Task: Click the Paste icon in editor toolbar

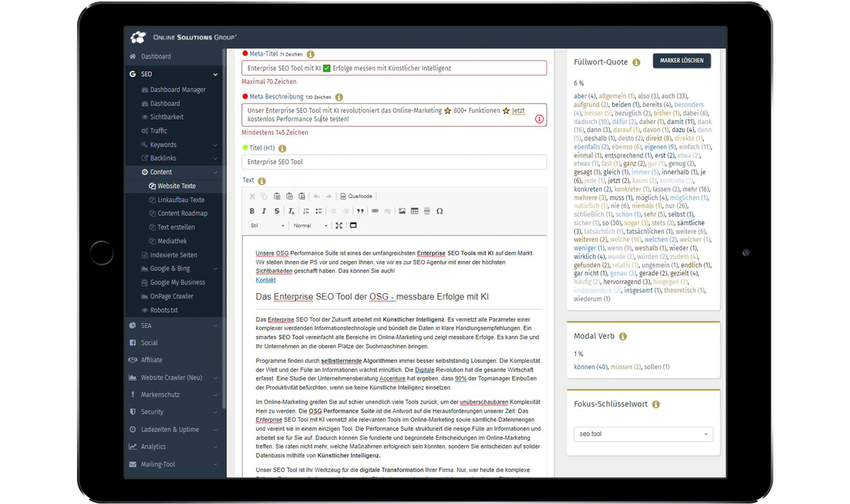Action: point(277,197)
